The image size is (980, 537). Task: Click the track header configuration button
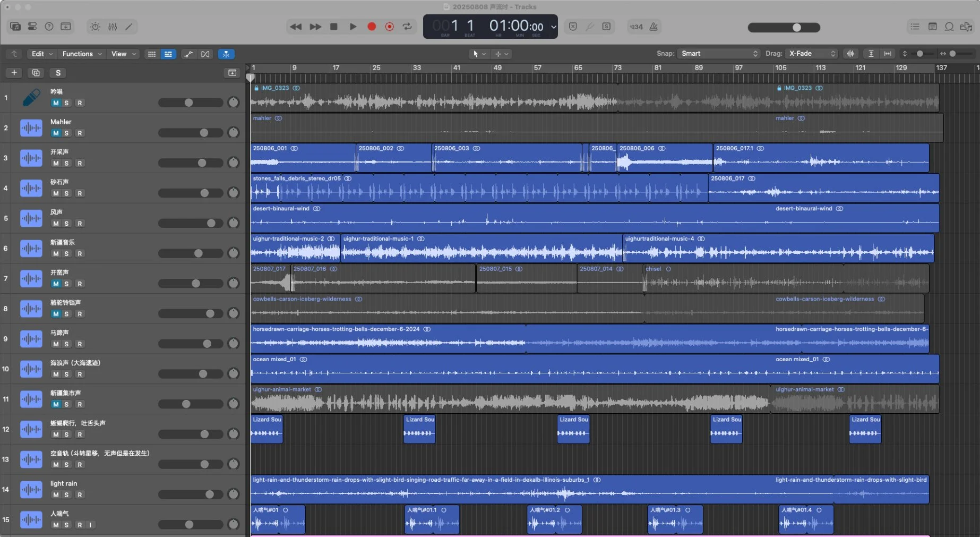click(x=233, y=73)
